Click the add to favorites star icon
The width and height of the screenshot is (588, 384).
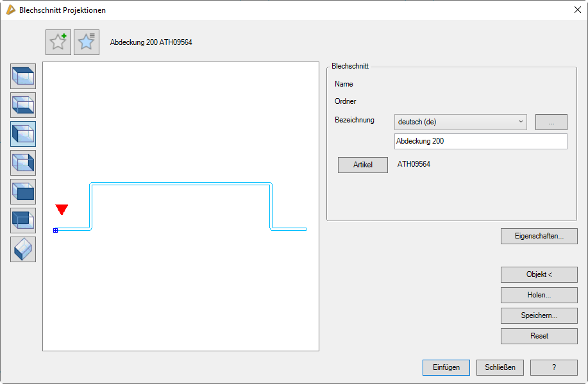click(58, 42)
